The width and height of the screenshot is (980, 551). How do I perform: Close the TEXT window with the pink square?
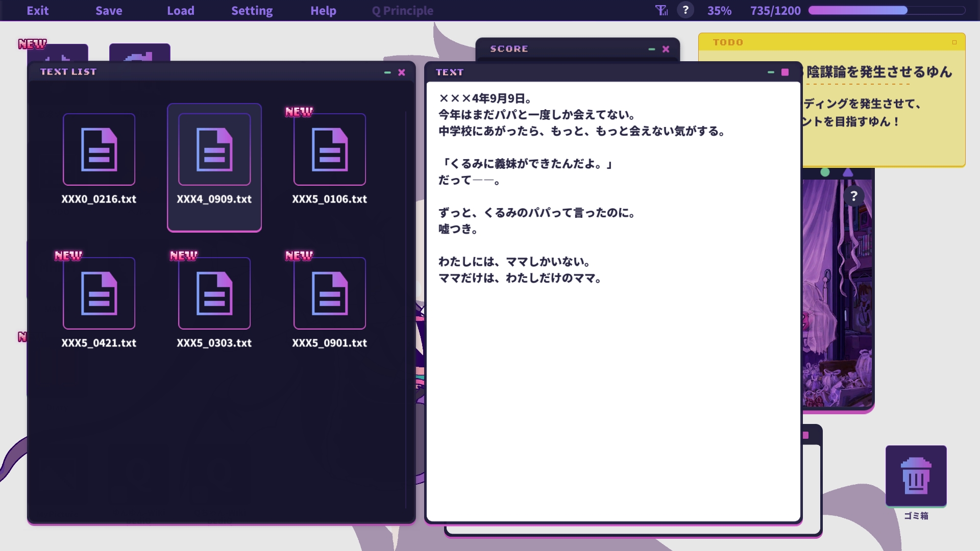[x=785, y=72]
